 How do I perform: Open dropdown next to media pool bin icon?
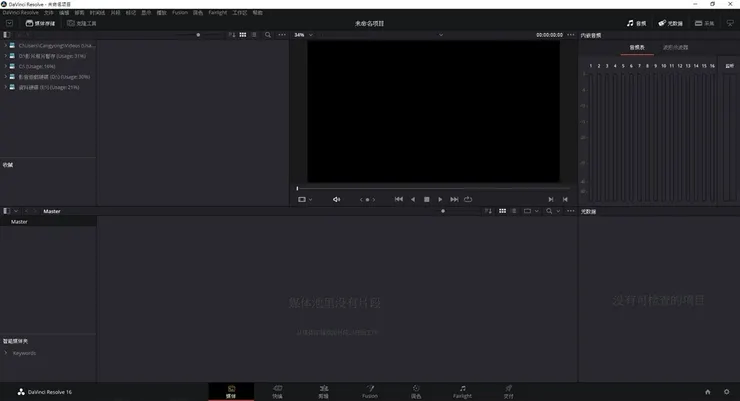click(x=16, y=211)
